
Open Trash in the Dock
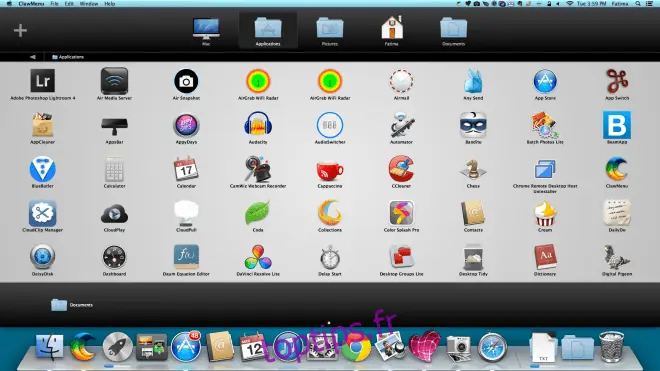coord(611,347)
